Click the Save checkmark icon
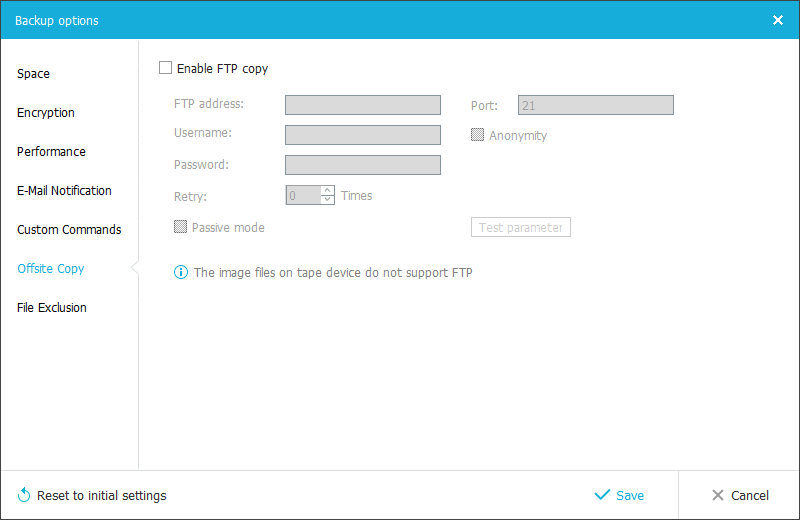This screenshot has width=800, height=520. click(602, 495)
